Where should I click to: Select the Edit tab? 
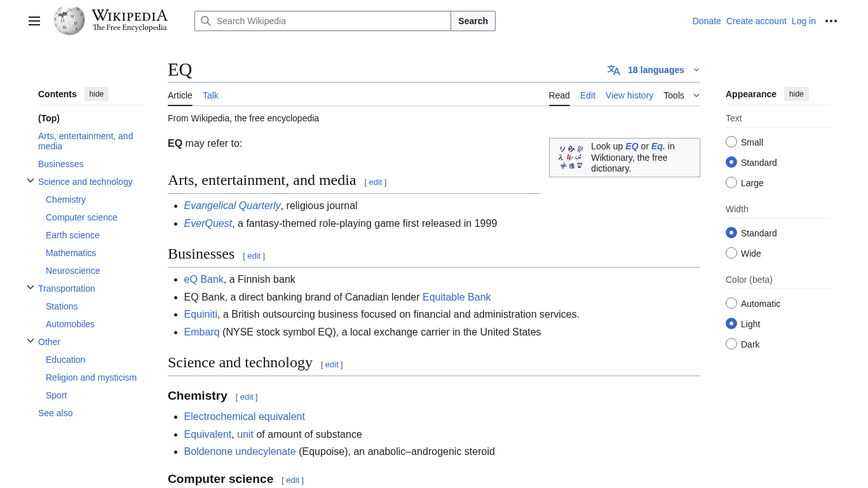(588, 95)
